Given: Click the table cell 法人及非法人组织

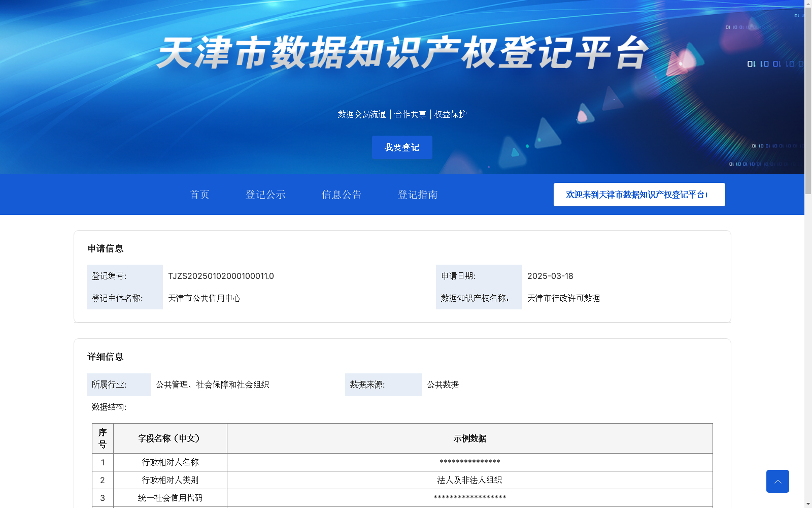Looking at the screenshot, I should [470, 480].
